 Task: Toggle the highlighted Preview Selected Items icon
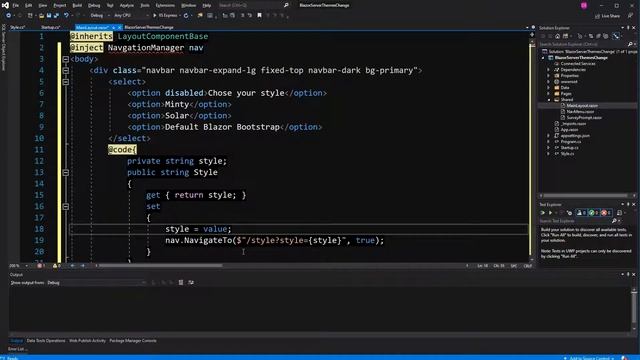(616, 36)
